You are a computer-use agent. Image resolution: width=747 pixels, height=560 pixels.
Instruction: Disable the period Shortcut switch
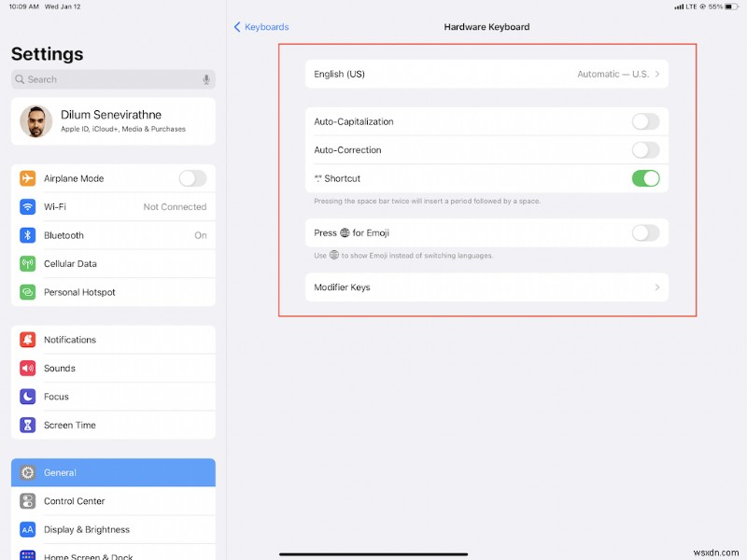click(647, 177)
